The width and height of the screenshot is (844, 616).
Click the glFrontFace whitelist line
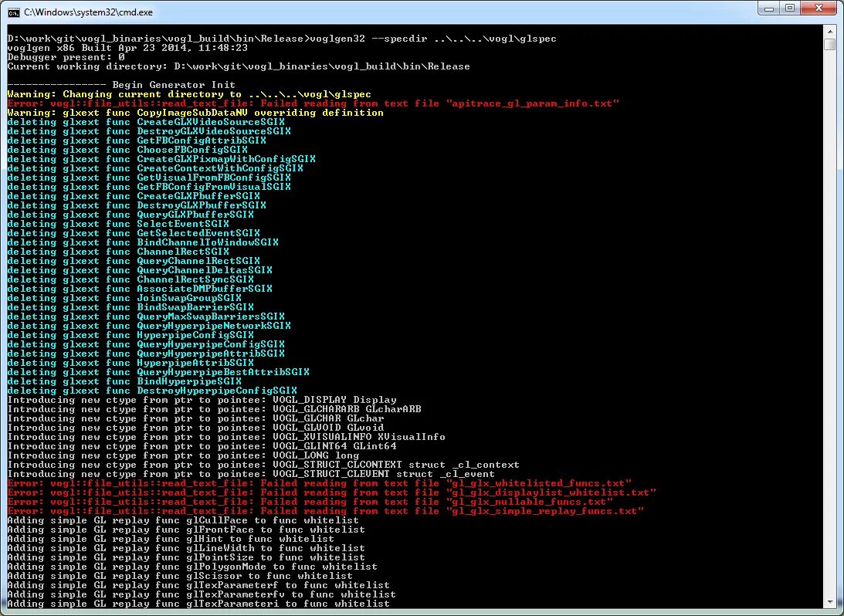186,530
